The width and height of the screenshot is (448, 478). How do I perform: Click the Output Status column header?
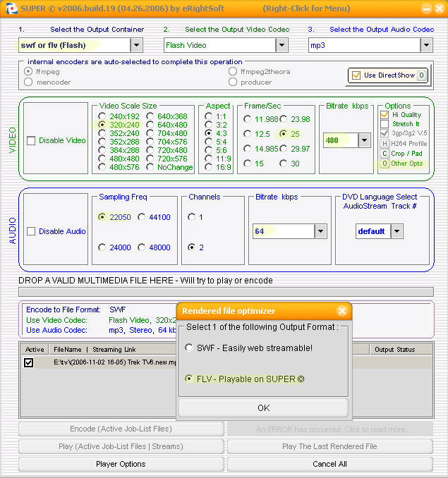tap(401, 350)
